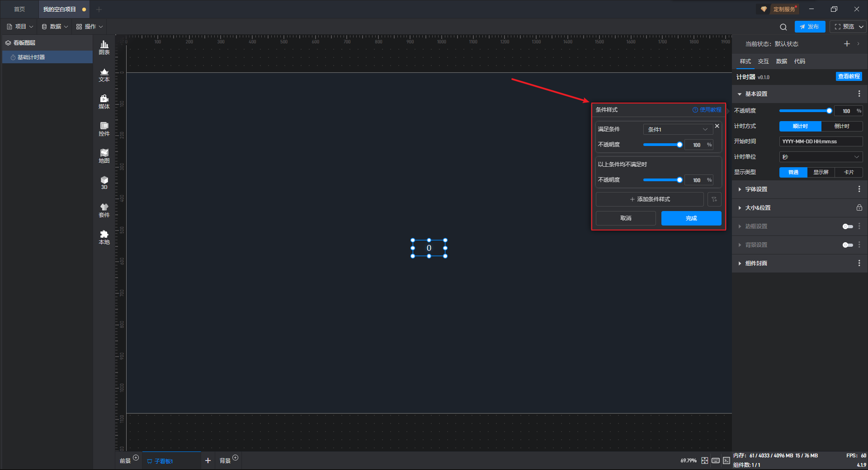
Task: Open the 本地 local component panel
Action: click(104, 237)
